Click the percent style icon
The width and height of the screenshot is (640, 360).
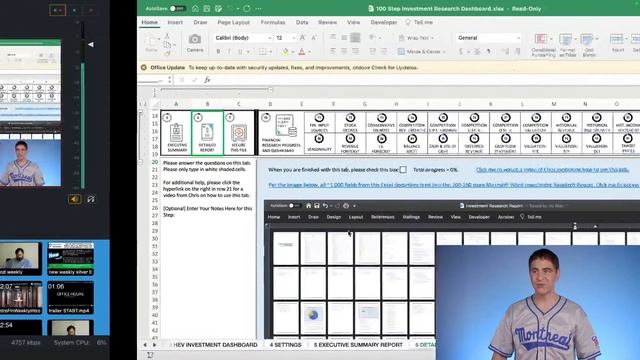[477, 52]
